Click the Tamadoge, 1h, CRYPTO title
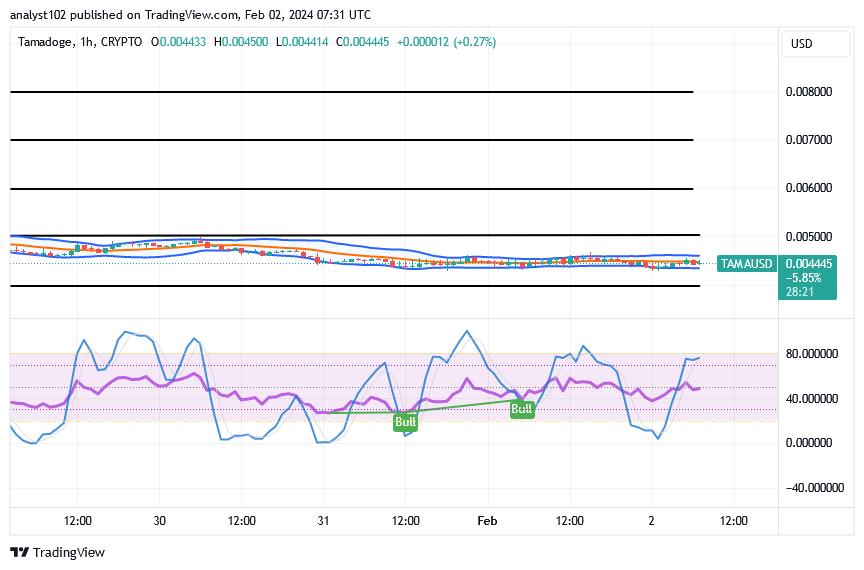 click(80, 42)
